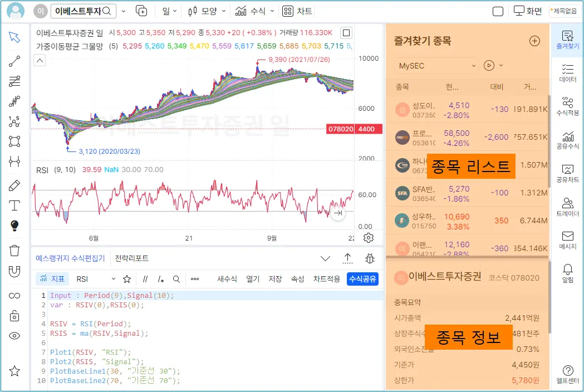Viewport: 584px width, 392px height.
Task: Click the blue 수식공유 button
Action: click(x=363, y=279)
